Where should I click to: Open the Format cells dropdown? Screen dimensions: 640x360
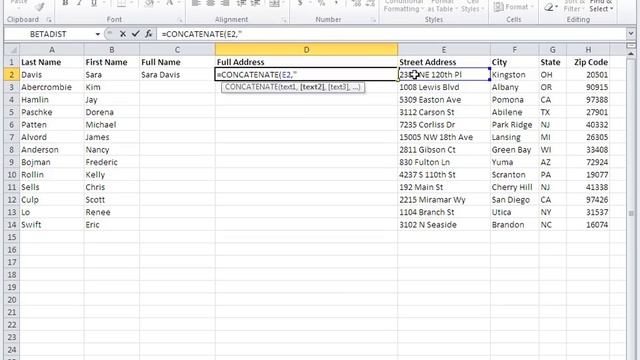[513, 7]
